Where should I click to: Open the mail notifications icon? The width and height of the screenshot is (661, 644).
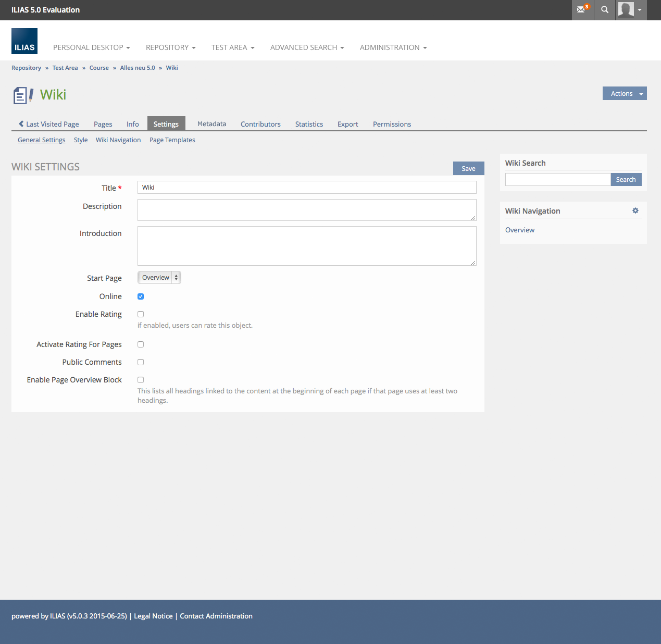tap(582, 9)
